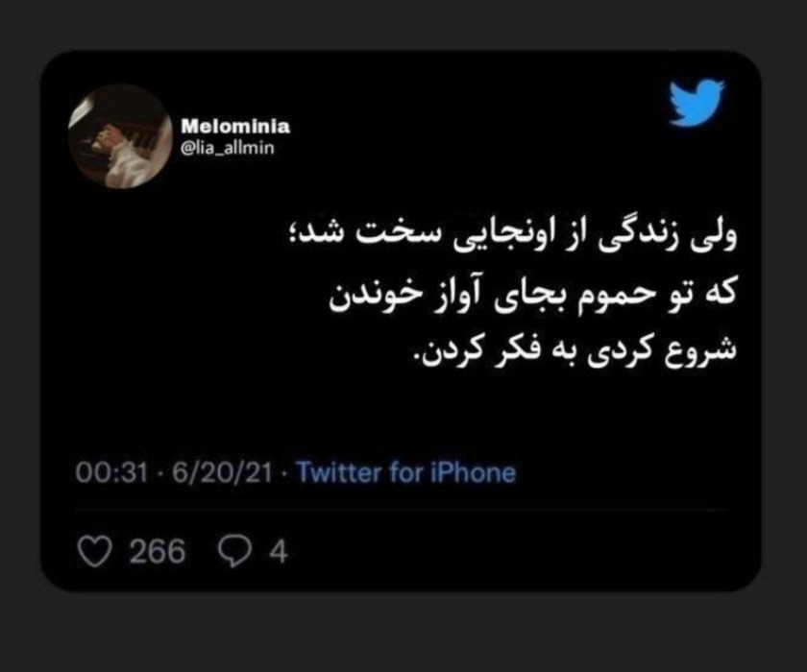This screenshot has width=807, height=672.
Task: Click the 4 replies count
Action: [278, 552]
